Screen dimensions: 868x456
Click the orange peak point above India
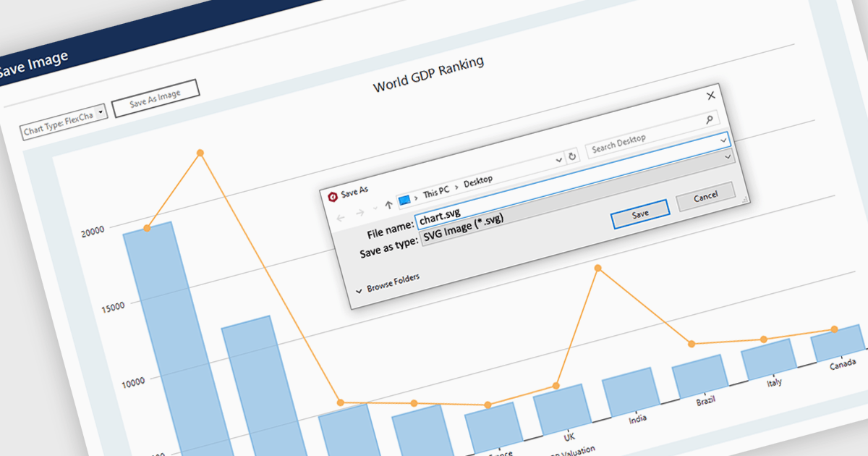tap(597, 269)
